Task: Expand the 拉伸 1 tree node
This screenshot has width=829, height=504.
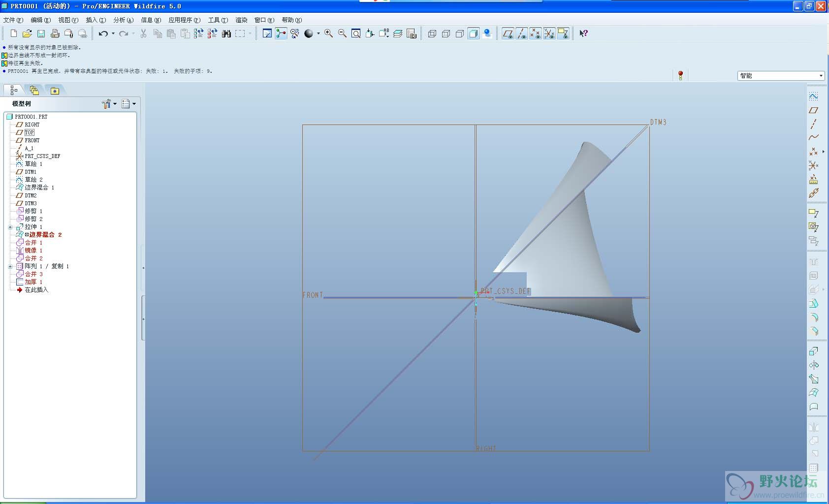Action: click(x=10, y=227)
